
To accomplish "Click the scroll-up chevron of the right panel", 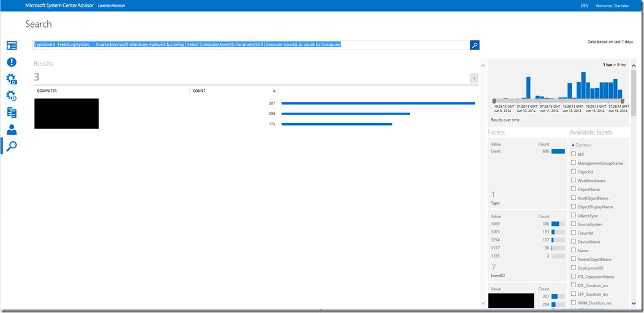I will point(634,62).
